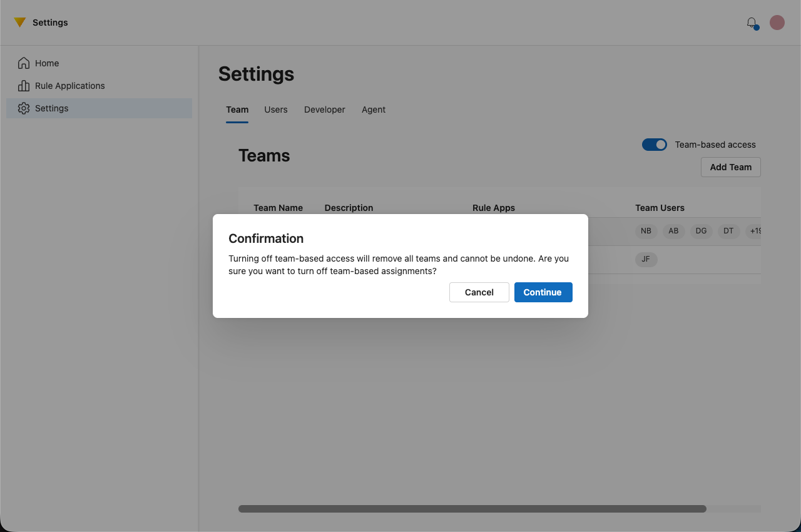The width and height of the screenshot is (801, 532).
Task: Select the Team tab
Action: pos(237,110)
